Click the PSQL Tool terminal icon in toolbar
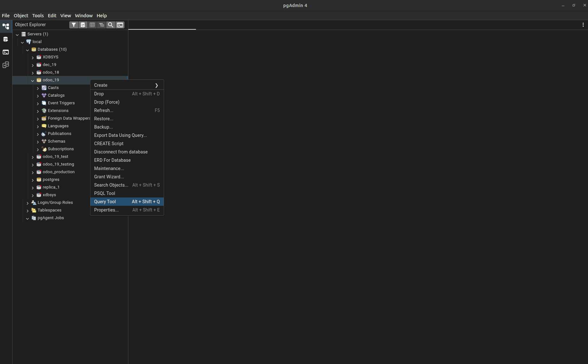This screenshot has width=588, height=364. tap(120, 25)
